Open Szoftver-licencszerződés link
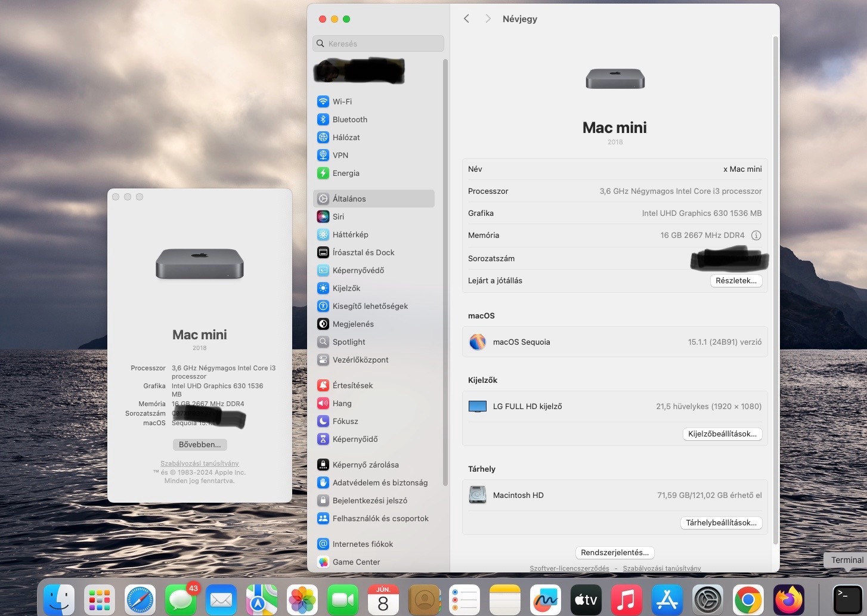Image resolution: width=867 pixels, height=616 pixels. [x=569, y=568]
